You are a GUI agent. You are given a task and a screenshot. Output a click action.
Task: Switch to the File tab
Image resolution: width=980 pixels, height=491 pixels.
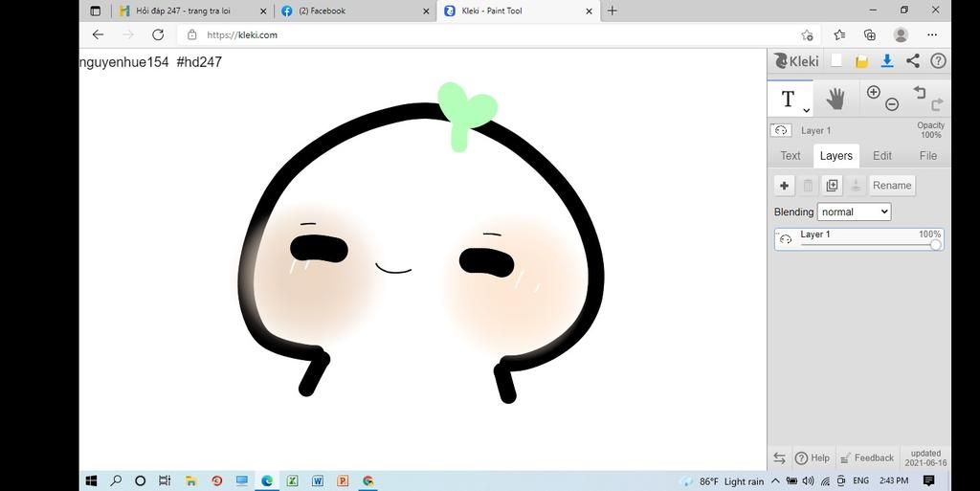pyautogui.click(x=927, y=156)
